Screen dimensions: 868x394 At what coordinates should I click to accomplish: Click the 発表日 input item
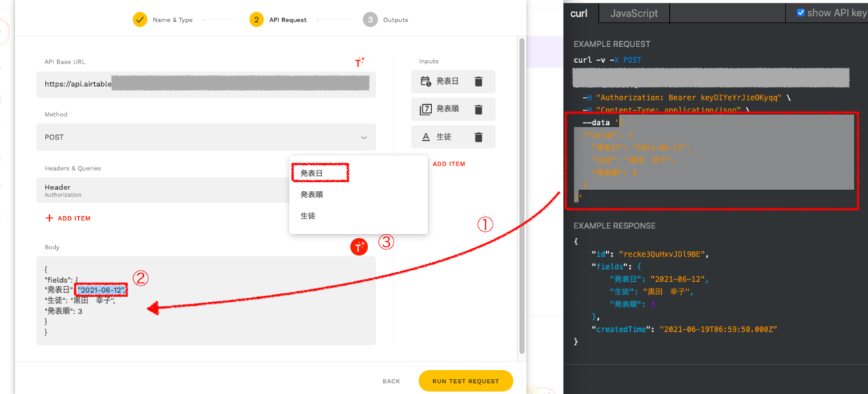(x=454, y=82)
